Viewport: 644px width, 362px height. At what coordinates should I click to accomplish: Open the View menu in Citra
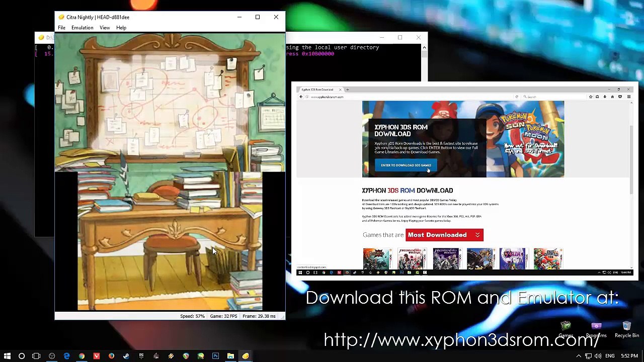(x=105, y=28)
